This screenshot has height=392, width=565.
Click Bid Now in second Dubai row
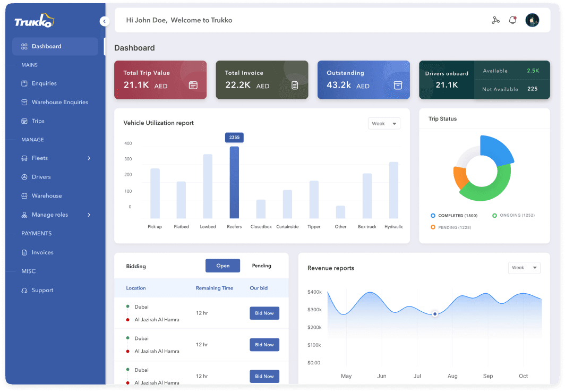point(264,345)
